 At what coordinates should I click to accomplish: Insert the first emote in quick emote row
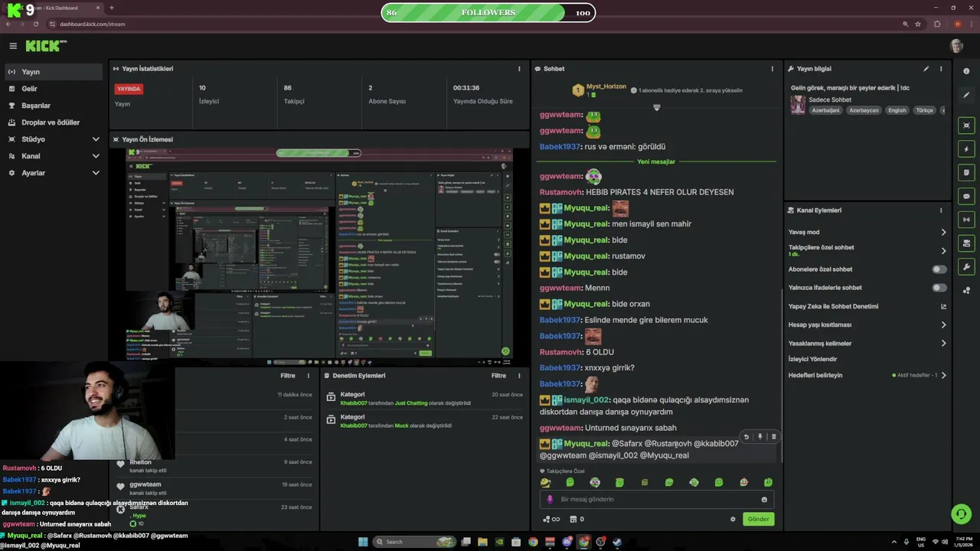click(x=545, y=482)
